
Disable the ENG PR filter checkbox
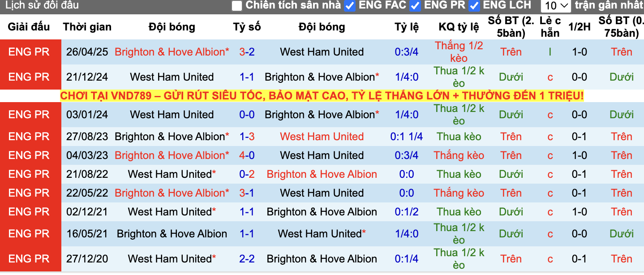pyautogui.click(x=414, y=6)
